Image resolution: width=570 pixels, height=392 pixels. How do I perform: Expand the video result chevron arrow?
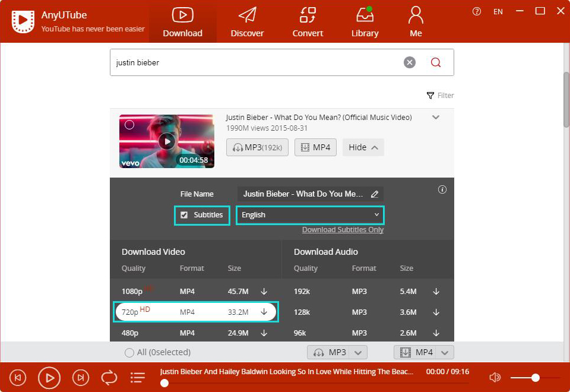tap(436, 117)
